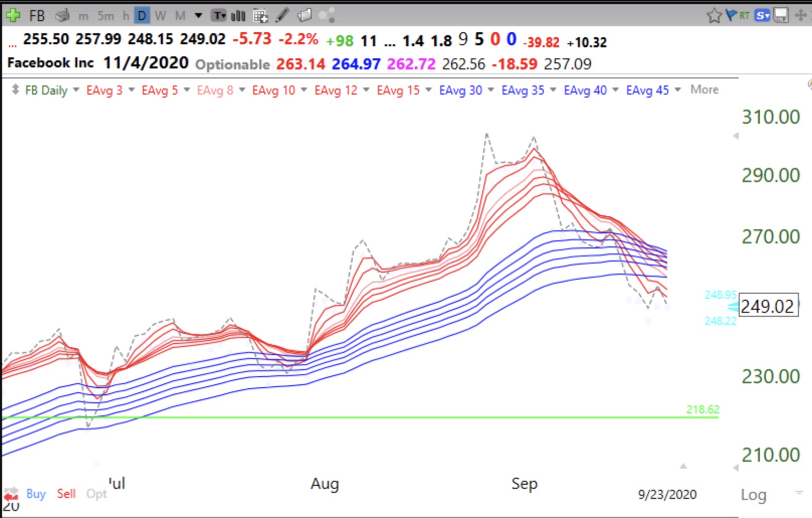
Task: Click the blue flag icon
Action: coord(731,16)
